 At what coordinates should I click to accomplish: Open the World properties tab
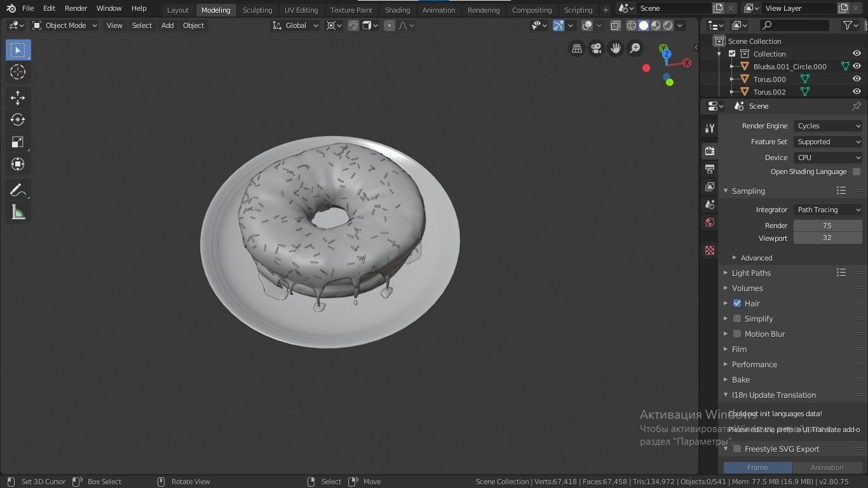click(710, 222)
